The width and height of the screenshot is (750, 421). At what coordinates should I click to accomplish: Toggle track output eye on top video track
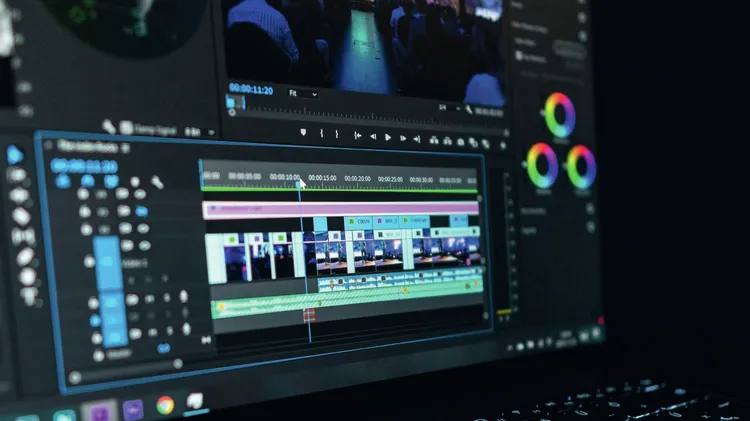point(140,194)
